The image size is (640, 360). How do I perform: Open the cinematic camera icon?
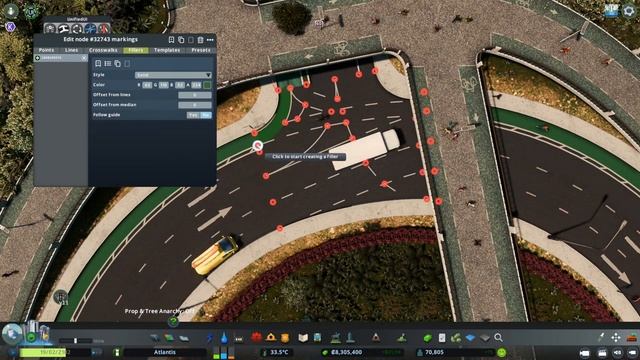click(x=585, y=353)
